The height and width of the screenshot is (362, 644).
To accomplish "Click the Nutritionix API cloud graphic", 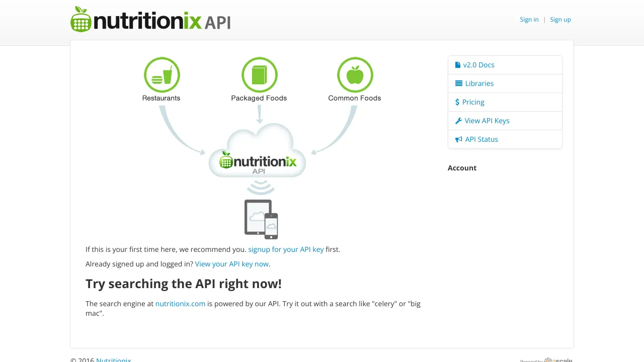I will click(258, 151).
